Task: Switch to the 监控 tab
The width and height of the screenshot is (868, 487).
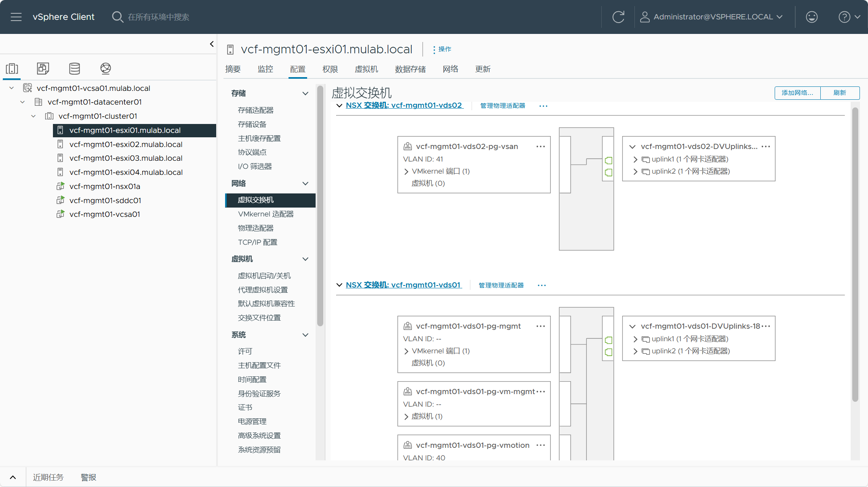Action: (265, 69)
